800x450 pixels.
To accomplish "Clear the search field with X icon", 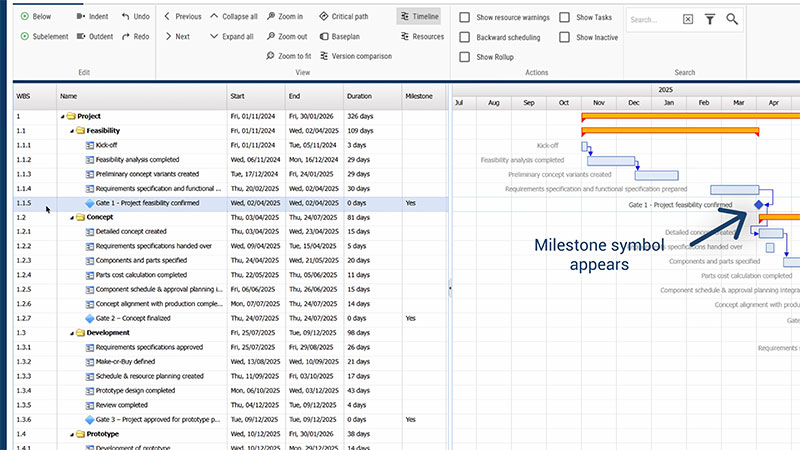I will click(688, 19).
